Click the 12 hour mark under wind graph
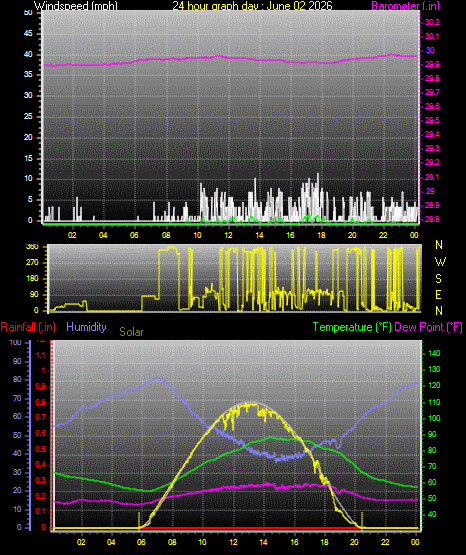This screenshot has height=555, width=466. [228, 235]
